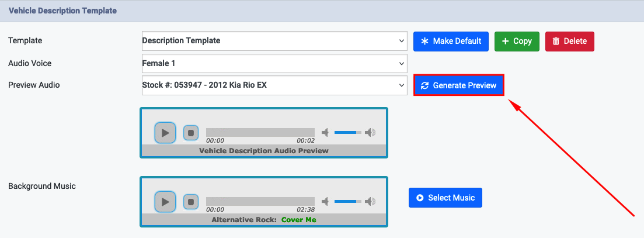This screenshot has height=238, width=644.
Task: Click the Preview Audio label
Action: 34,85
